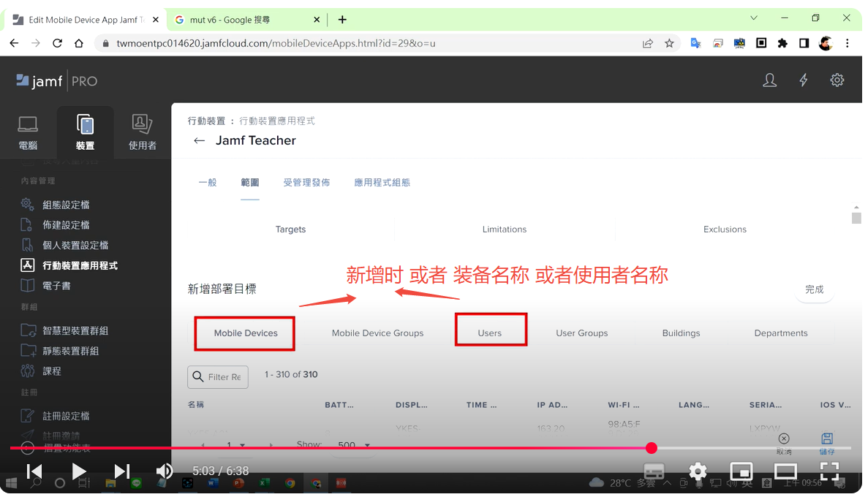The width and height of the screenshot is (868, 497).
Task: Click the 完成 (Done) button
Action: coord(814,289)
